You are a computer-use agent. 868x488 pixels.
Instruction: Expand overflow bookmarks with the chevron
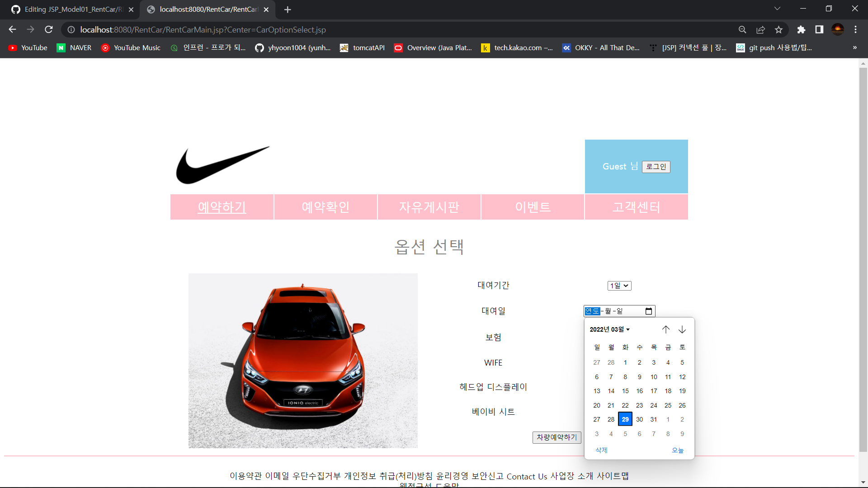coord(855,47)
